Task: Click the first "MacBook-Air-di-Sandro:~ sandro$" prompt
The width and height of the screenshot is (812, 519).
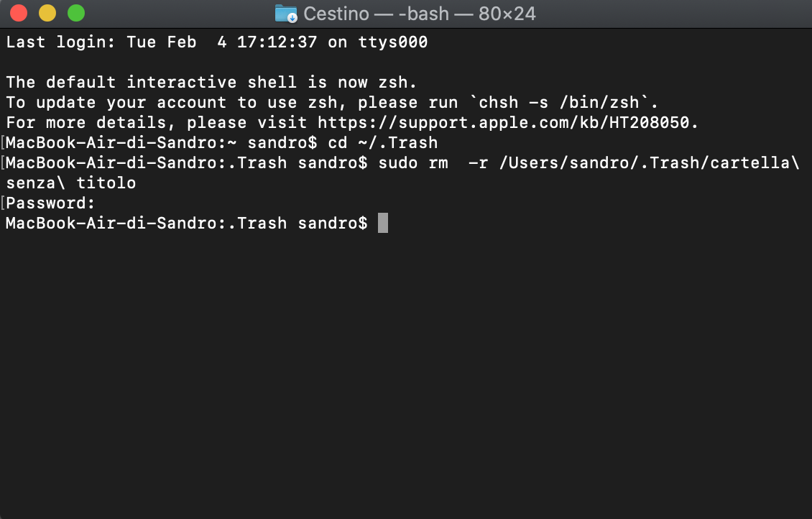Action: 161,142
